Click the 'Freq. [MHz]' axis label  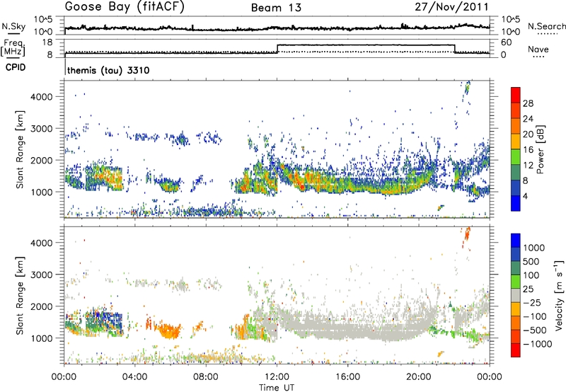14,47
